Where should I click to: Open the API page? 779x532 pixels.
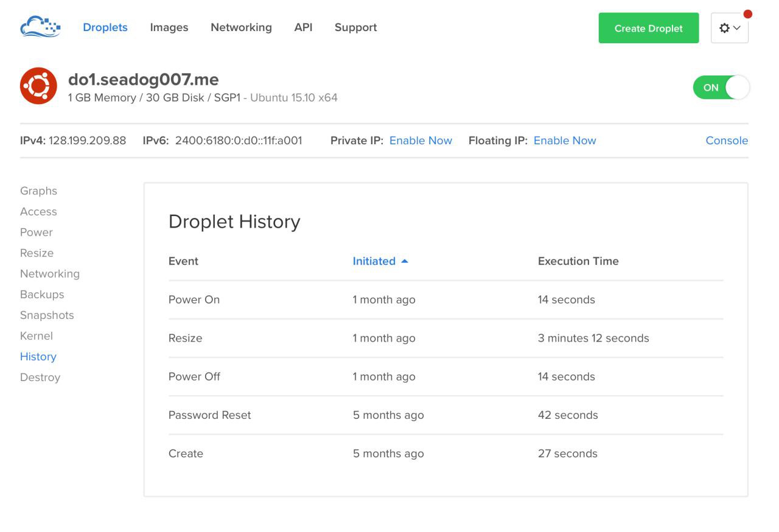[303, 27]
